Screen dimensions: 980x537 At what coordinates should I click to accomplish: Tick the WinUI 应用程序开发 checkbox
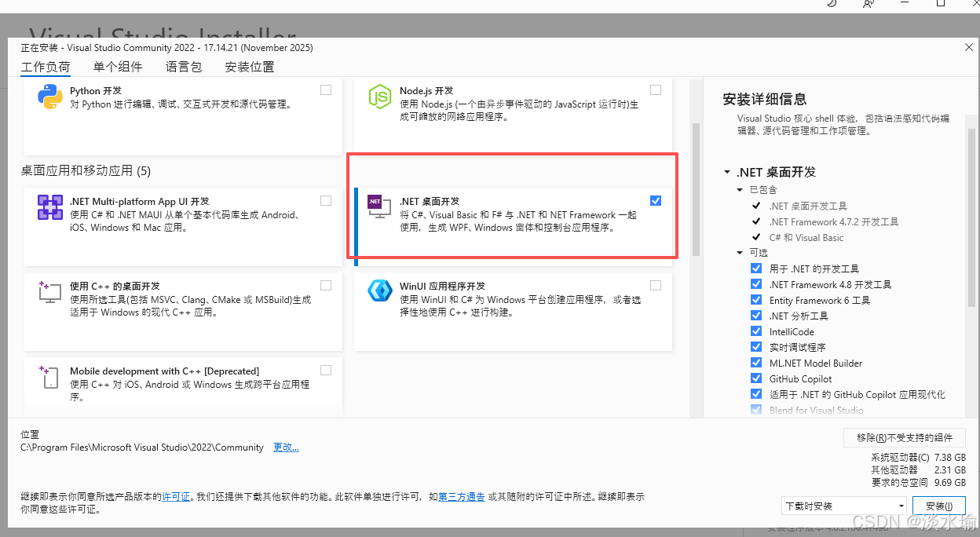point(656,286)
